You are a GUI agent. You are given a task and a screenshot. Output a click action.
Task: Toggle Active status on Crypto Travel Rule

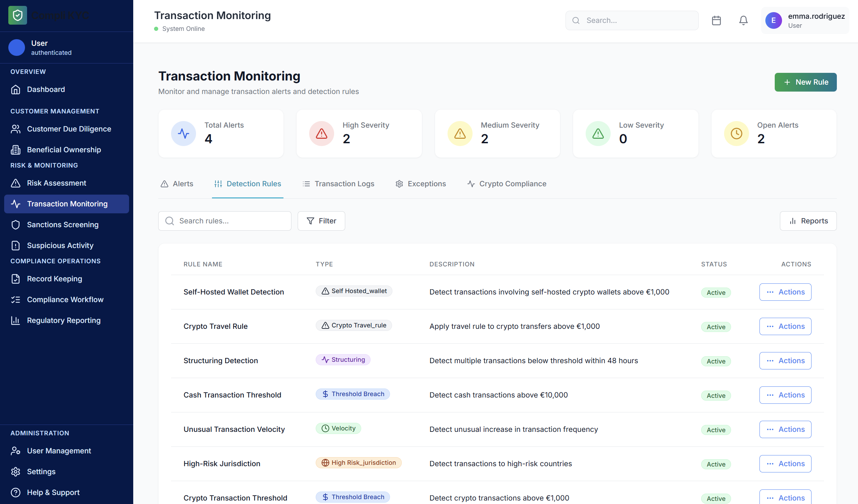(x=715, y=326)
